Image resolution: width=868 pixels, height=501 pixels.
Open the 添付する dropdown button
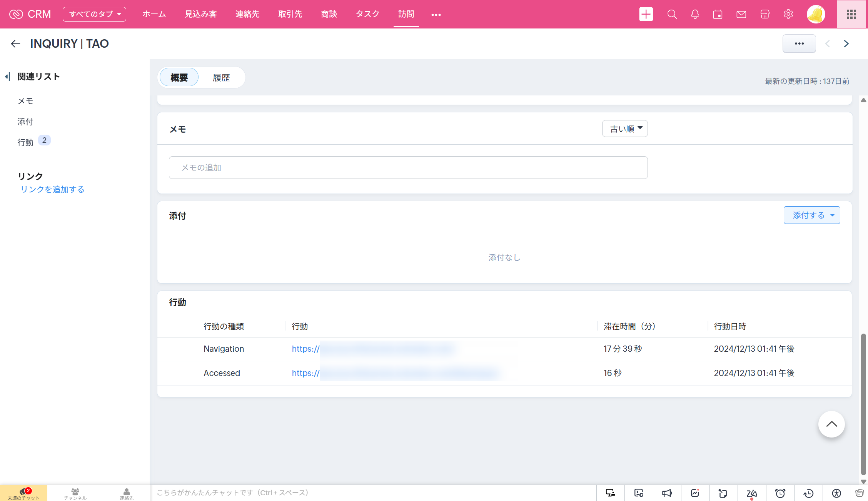(812, 215)
